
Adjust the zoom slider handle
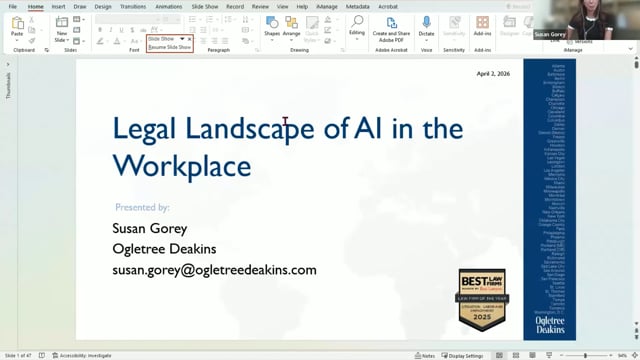[585, 356]
